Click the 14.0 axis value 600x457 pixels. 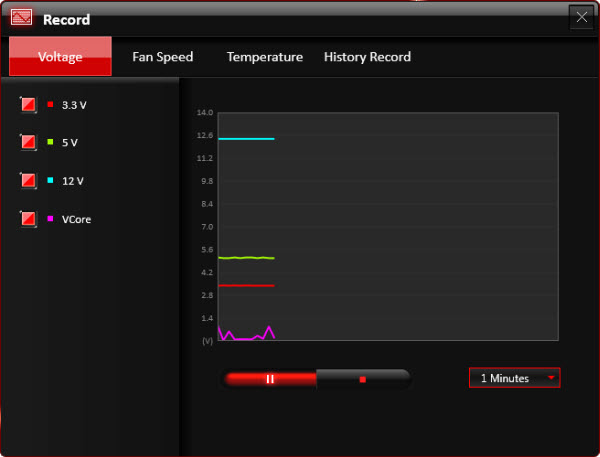tap(205, 112)
